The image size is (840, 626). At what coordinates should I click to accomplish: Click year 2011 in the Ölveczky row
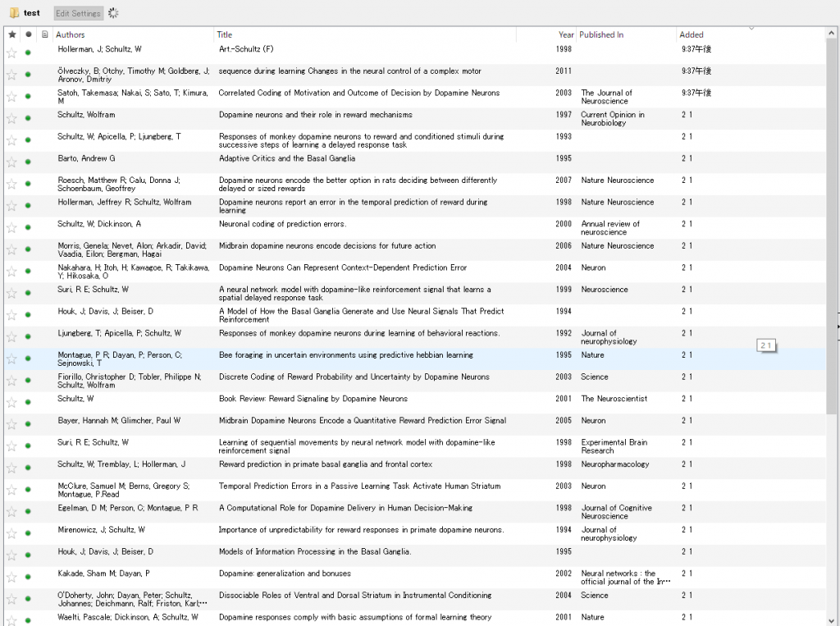tap(564, 71)
